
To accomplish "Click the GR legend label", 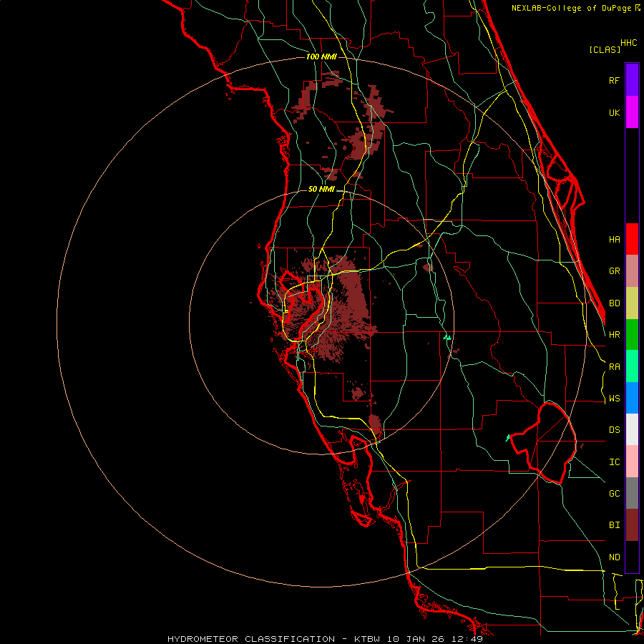I will coord(614,271).
